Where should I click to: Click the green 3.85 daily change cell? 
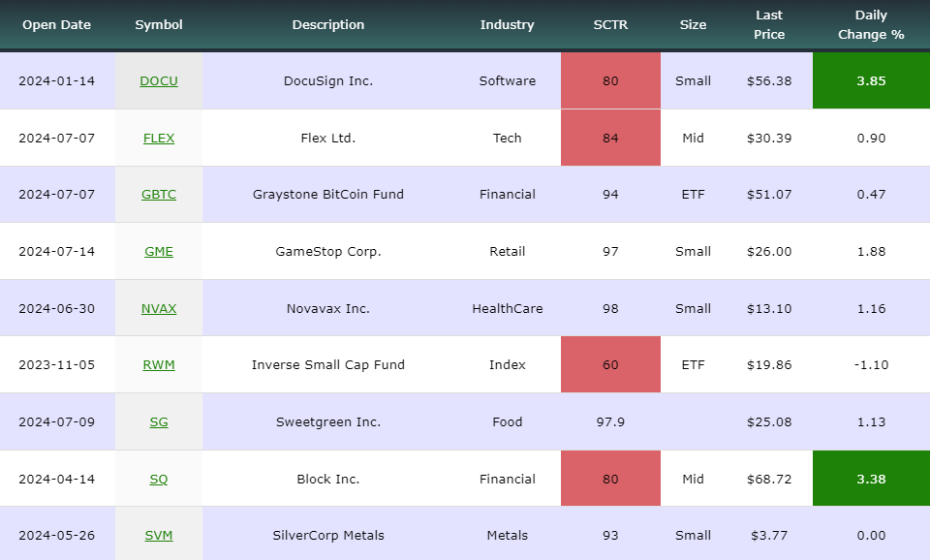coord(871,80)
